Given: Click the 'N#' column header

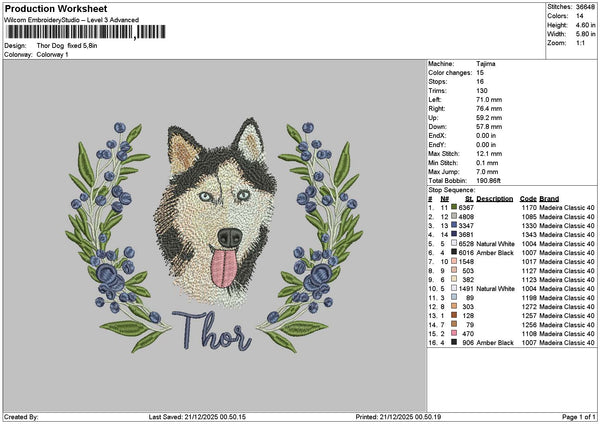Looking at the screenshot, I should click(445, 199).
